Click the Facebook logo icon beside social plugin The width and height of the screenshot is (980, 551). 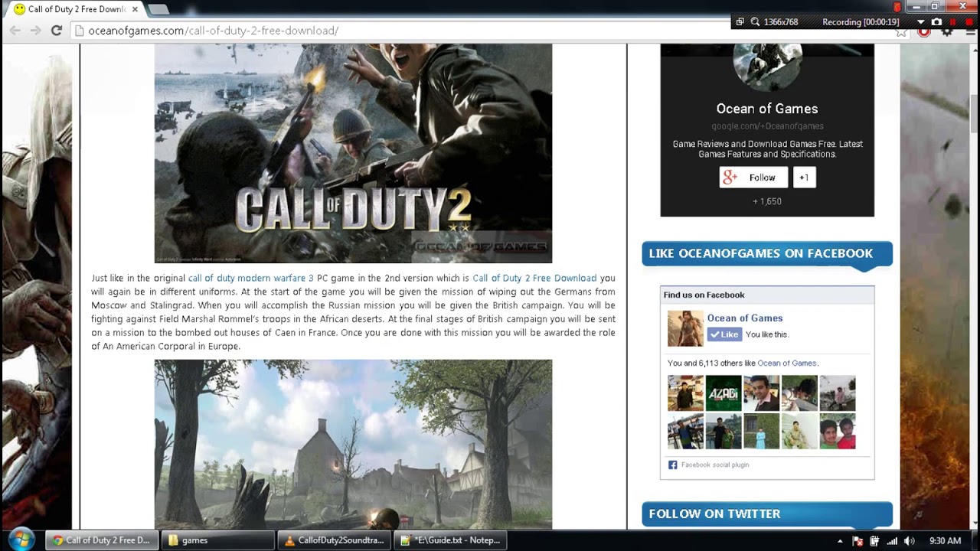673,465
